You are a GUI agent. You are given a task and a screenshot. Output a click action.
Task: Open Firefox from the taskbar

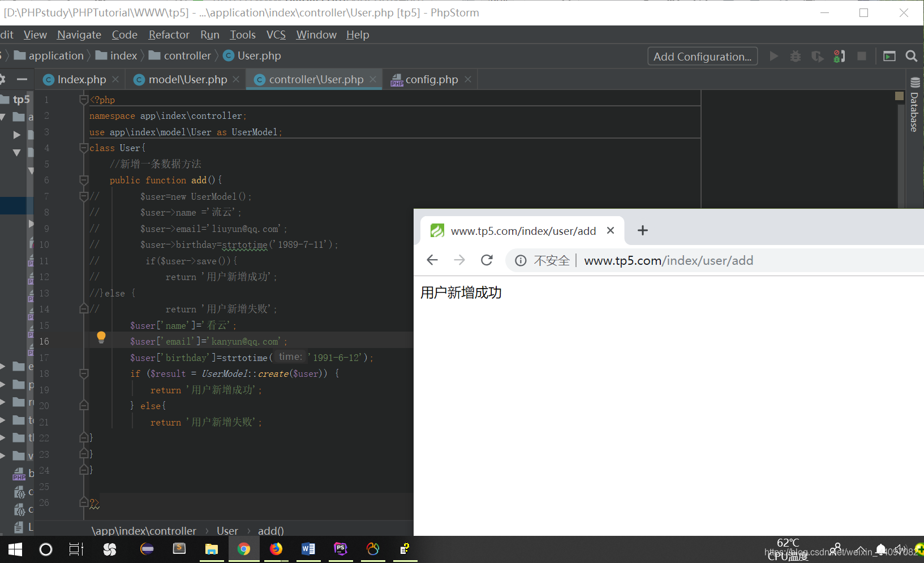pos(276,549)
